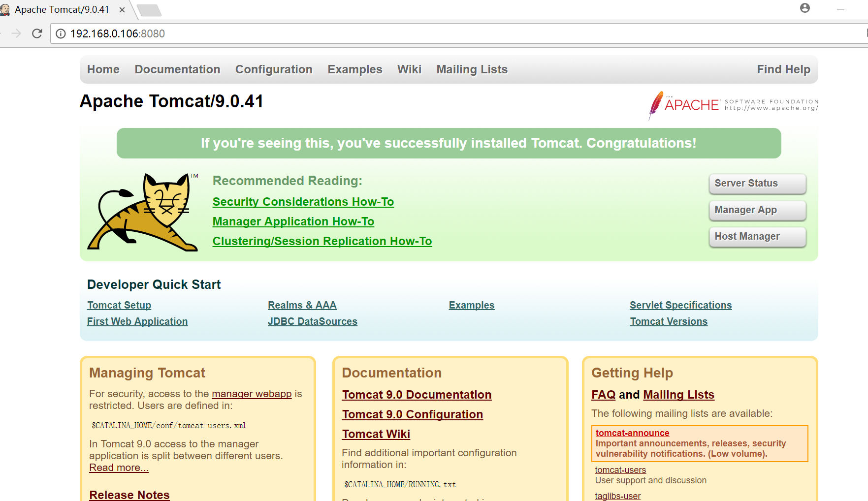Open the Wiki navigation item
Screen dimensions: 868x501
click(x=409, y=69)
